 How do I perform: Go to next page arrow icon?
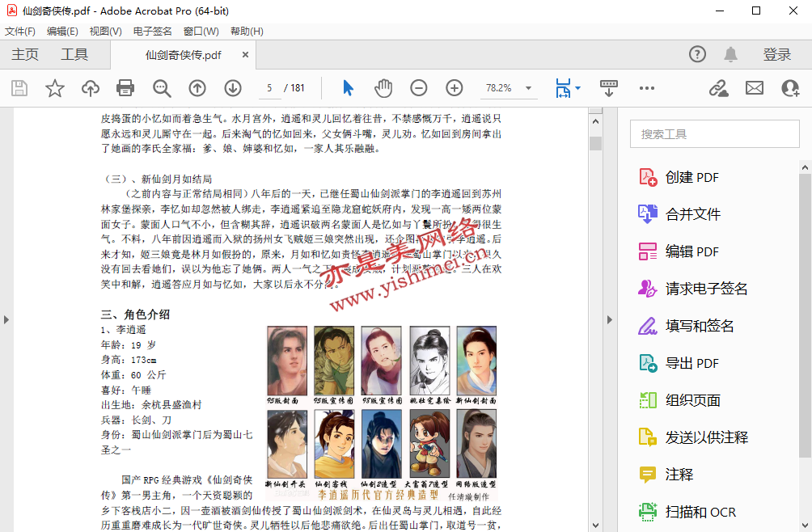233,88
